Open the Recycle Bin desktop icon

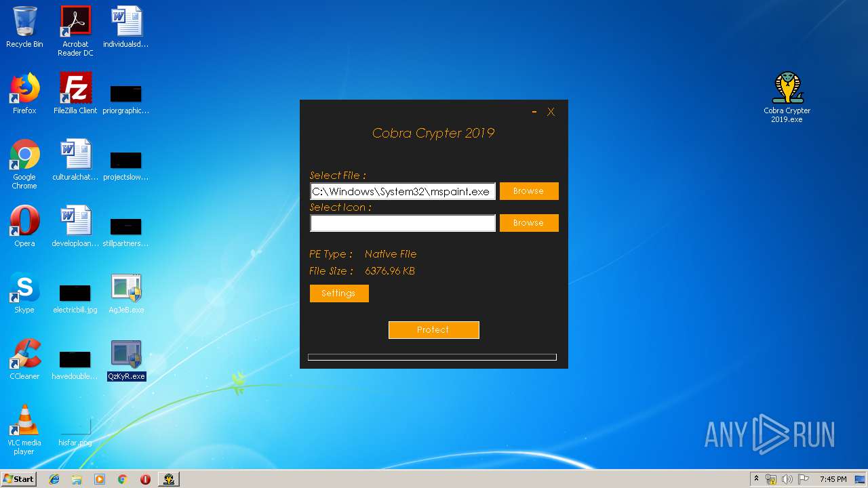coord(24,27)
